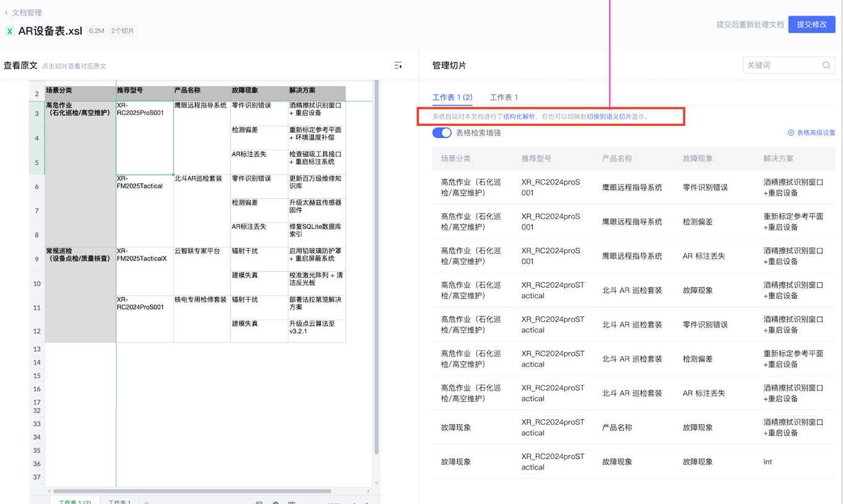Select slice row 北斗 AR 巡检套装 with 零件识别错误
This screenshot has height=504, width=843.
[x=633, y=325]
